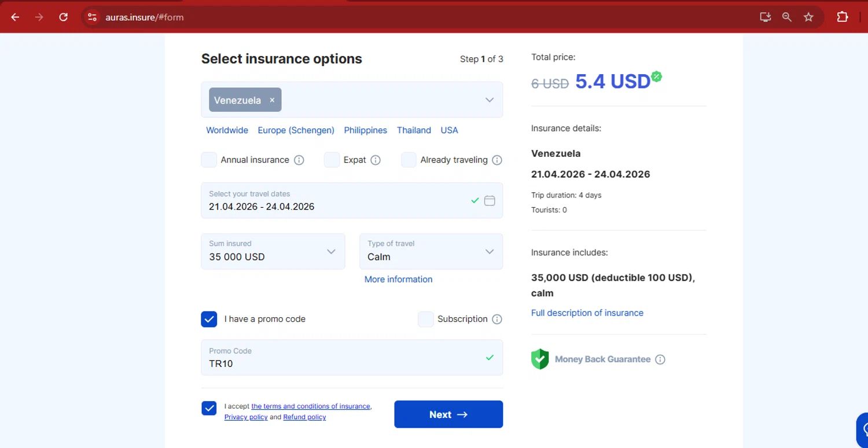Open the chat widget bubble
The width and height of the screenshot is (868, 448).
(x=862, y=429)
